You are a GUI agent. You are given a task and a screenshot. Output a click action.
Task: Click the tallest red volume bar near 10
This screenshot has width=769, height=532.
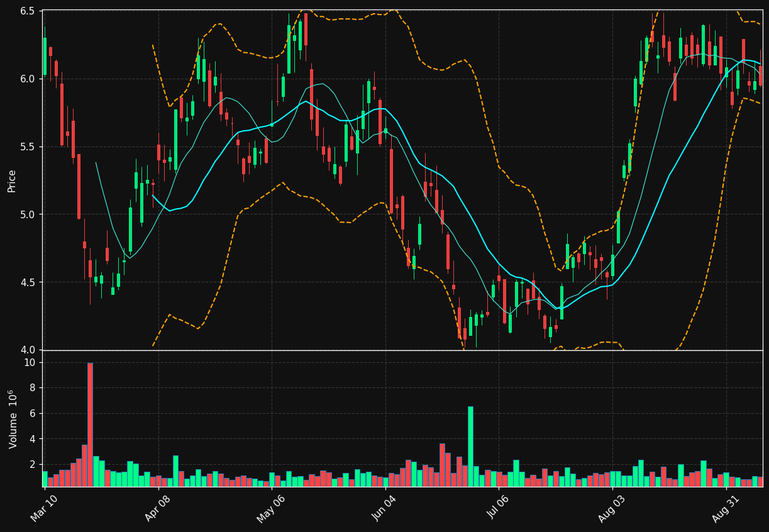(90, 424)
